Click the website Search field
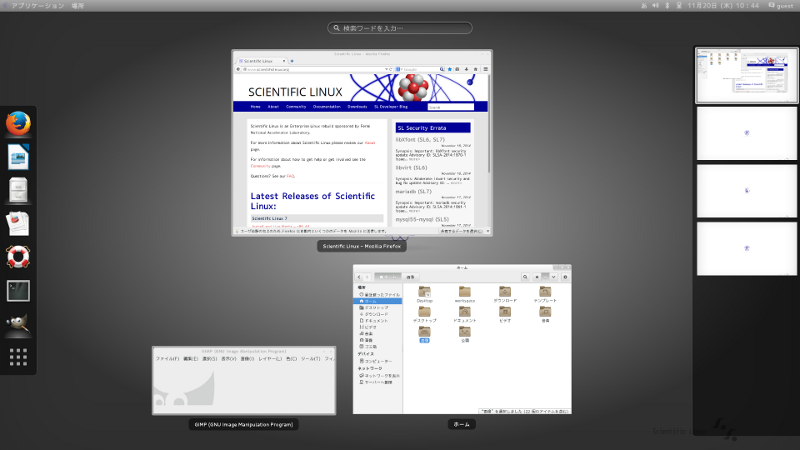 (x=451, y=107)
